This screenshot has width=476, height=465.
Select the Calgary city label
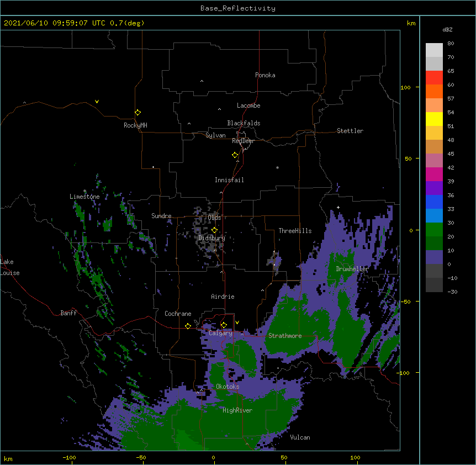[220, 333]
